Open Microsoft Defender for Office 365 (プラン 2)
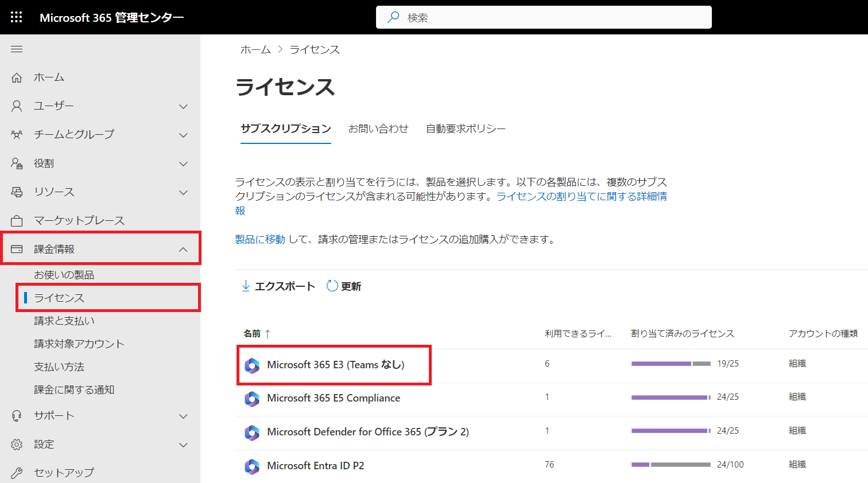 [368, 432]
